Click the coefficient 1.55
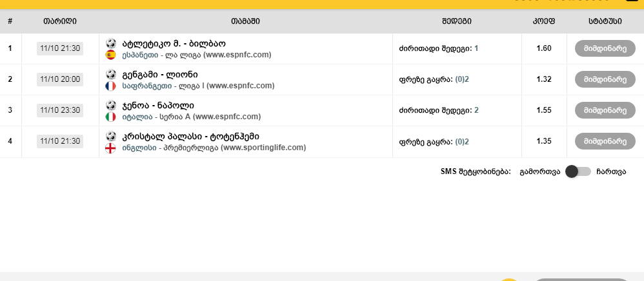 544,110
